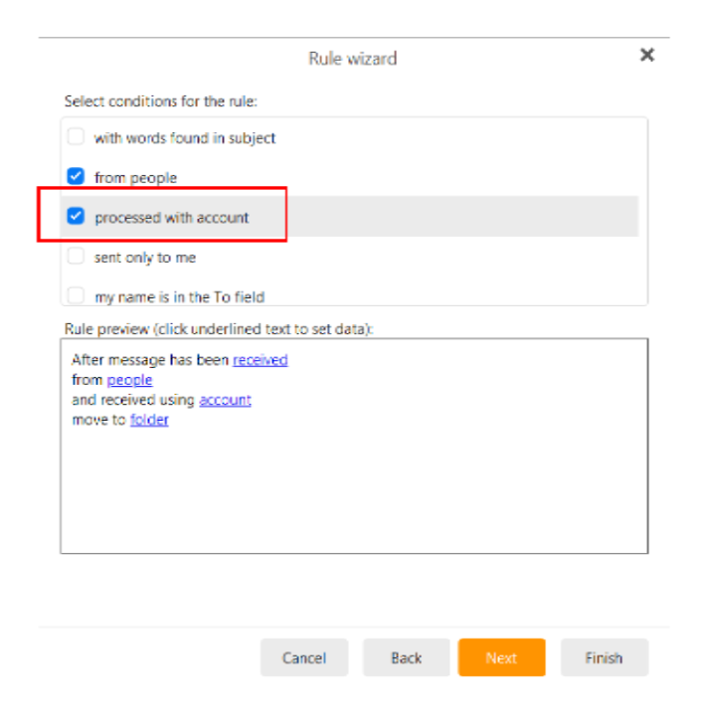
Task: Click the 'Rule wizard' dialog title
Action: 353,59
